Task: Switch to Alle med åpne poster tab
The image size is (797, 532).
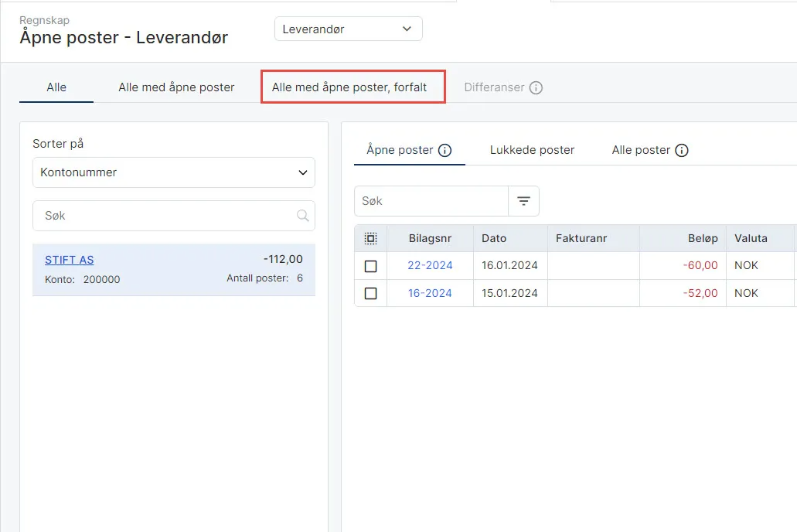Action: (176, 87)
